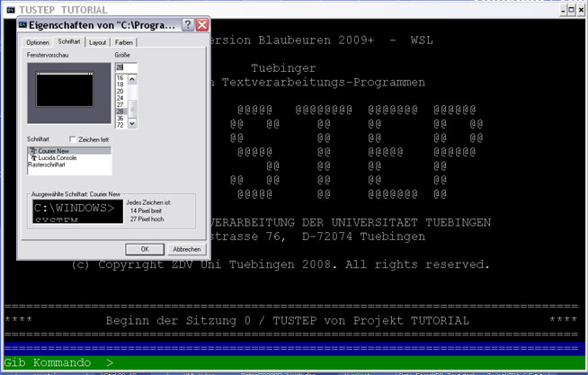This screenshot has height=375, width=588.
Task: Click the Größe font size input field
Action: (125, 67)
